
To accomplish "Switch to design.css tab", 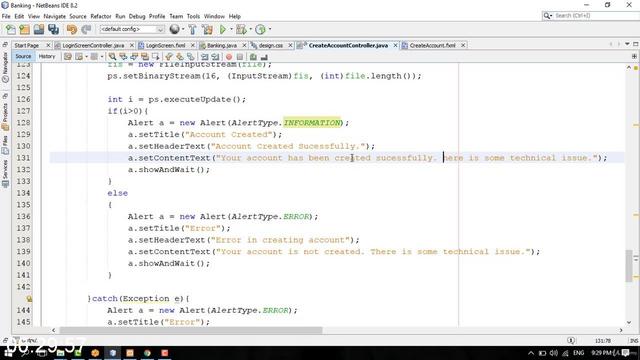I will 270,45.
